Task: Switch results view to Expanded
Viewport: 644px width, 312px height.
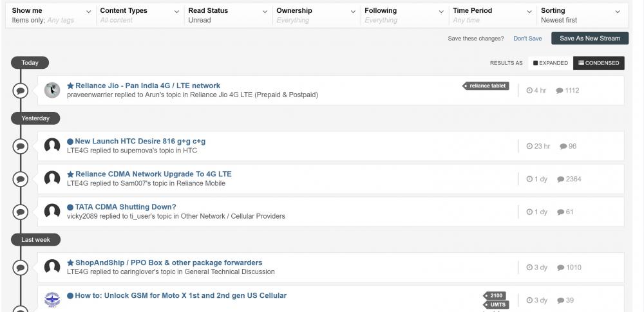Action: click(551, 63)
